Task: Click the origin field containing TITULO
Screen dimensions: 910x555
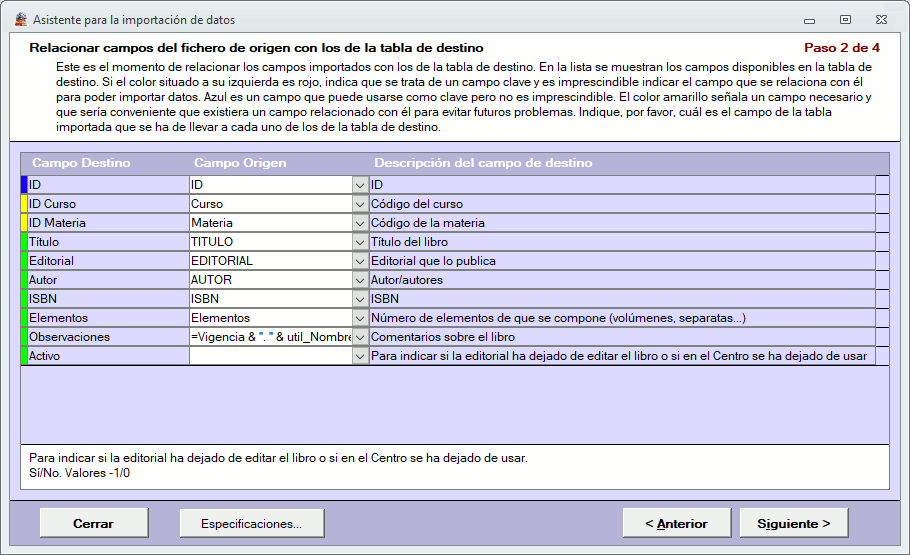Action: pyautogui.click(x=270, y=242)
